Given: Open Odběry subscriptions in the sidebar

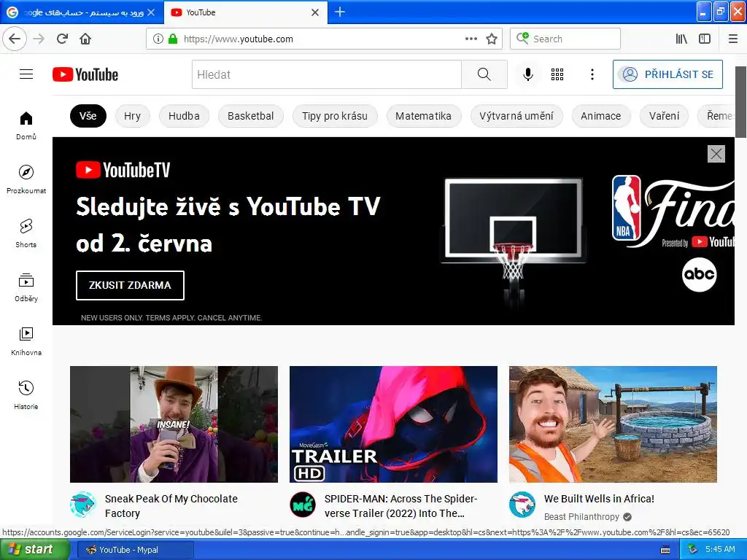Looking at the screenshot, I should [x=26, y=287].
